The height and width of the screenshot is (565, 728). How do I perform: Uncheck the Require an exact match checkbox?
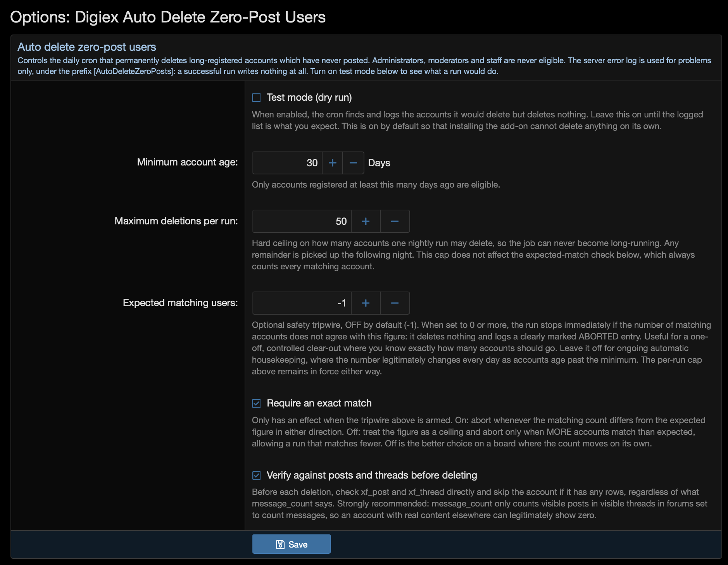tap(256, 403)
